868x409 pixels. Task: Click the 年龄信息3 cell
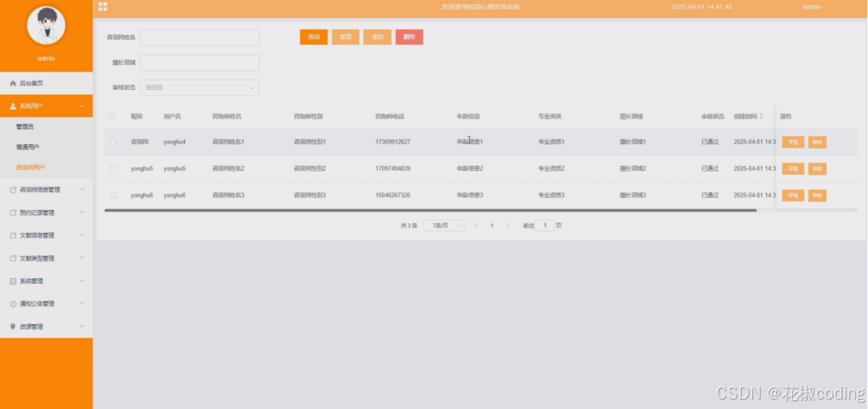470,195
